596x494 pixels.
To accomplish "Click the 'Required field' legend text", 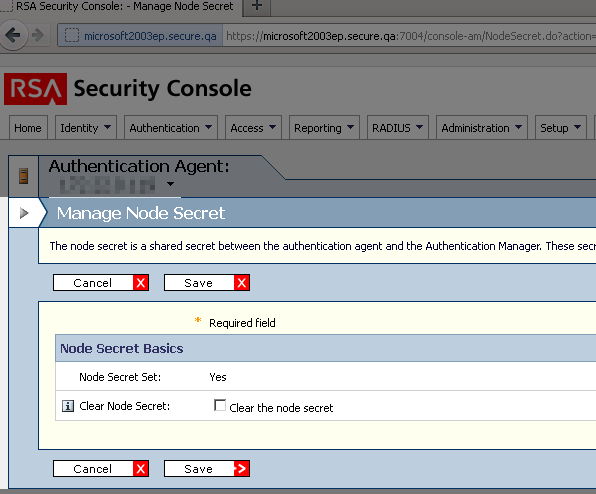I will (242, 323).
